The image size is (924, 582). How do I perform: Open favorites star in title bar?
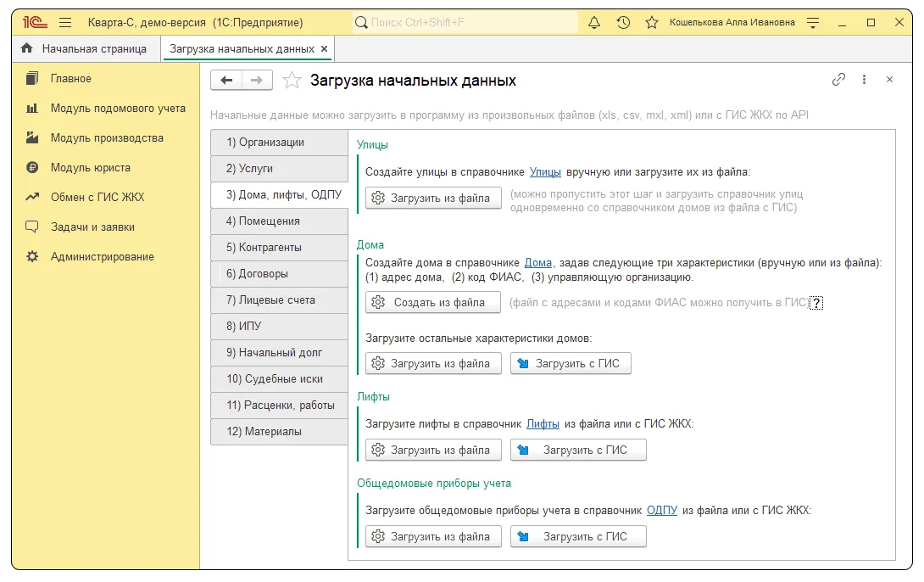(651, 22)
